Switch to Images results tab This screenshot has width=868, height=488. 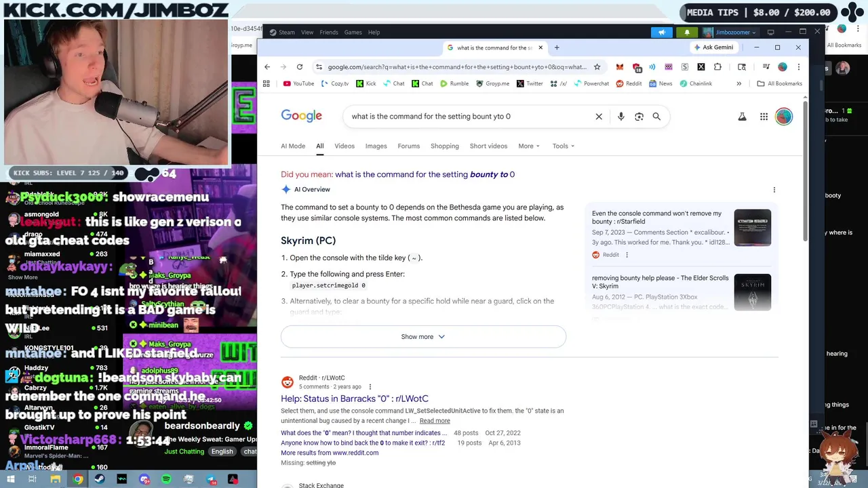point(376,146)
